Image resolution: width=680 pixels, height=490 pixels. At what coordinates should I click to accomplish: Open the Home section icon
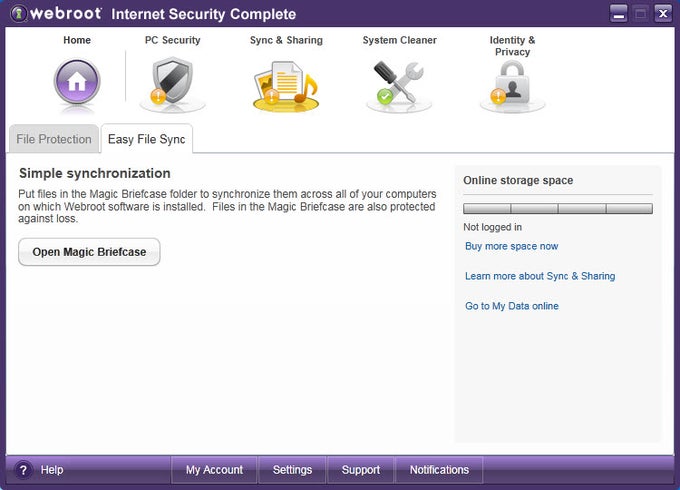pyautogui.click(x=77, y=82)
